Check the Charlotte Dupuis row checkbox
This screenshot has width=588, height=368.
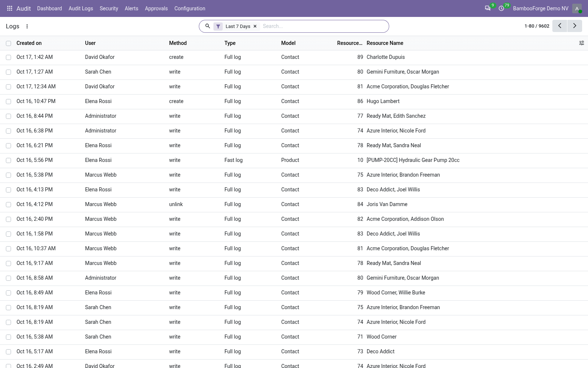8,57
